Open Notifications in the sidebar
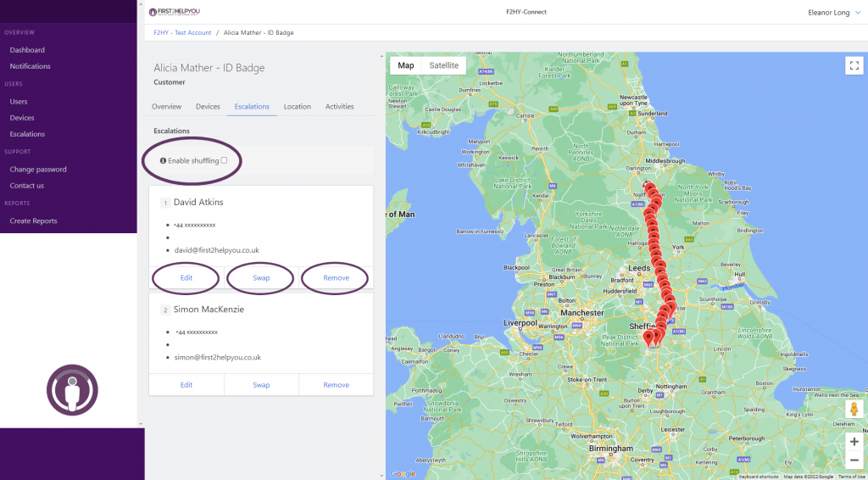Viewport: 868px width, 480px height. pyautogui.click(x=30, y=66)
